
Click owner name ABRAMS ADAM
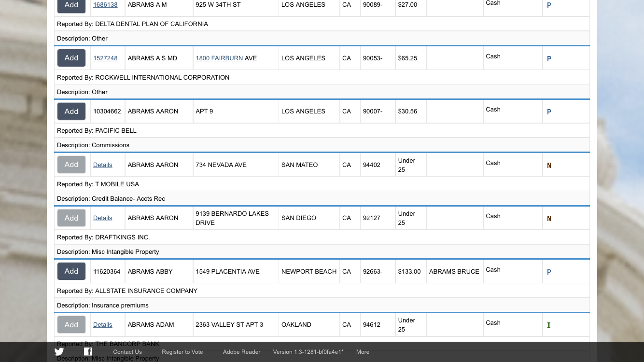[x=151, y=324]
